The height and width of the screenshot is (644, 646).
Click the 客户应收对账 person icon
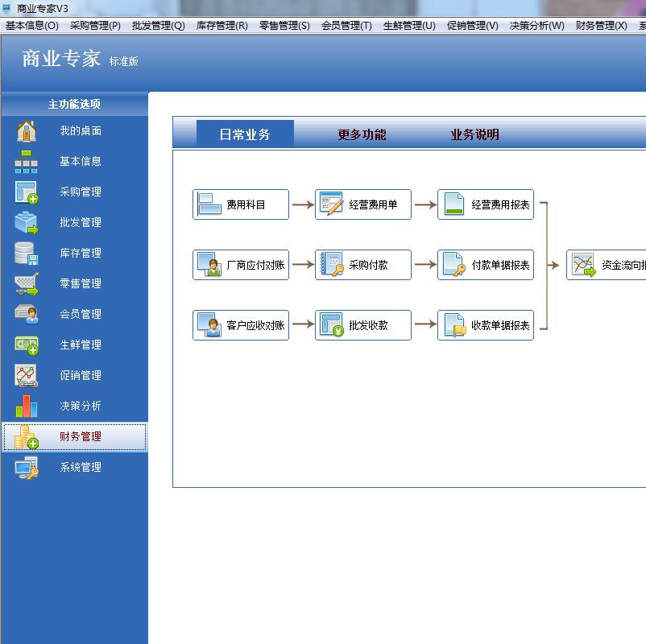click(x=209, y=325)
